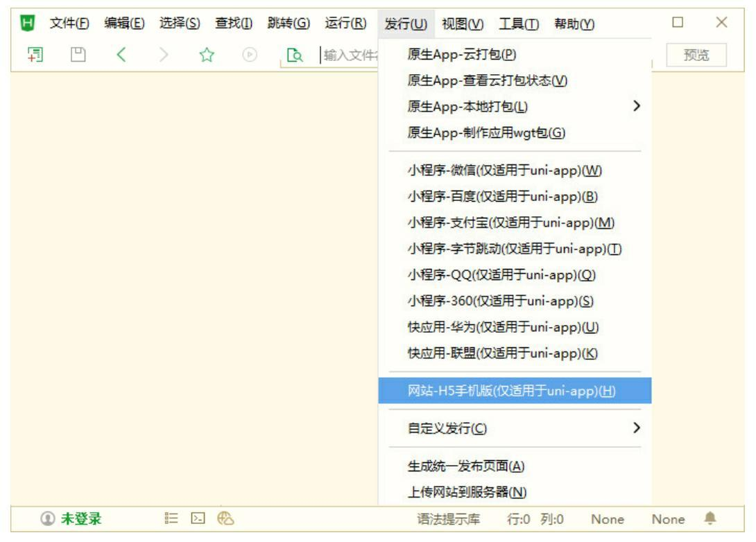
Task: Open the 选择(S) menu
Action: [x=180, y=23]
